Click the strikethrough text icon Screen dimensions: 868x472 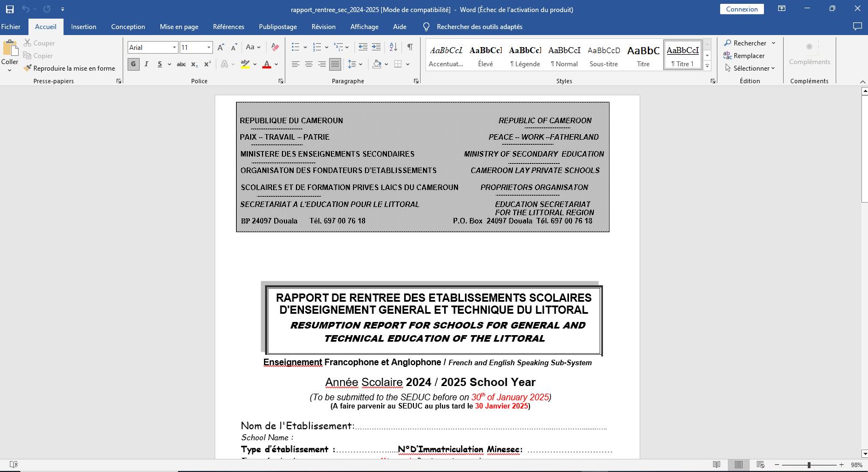click(x=181, y=64)
